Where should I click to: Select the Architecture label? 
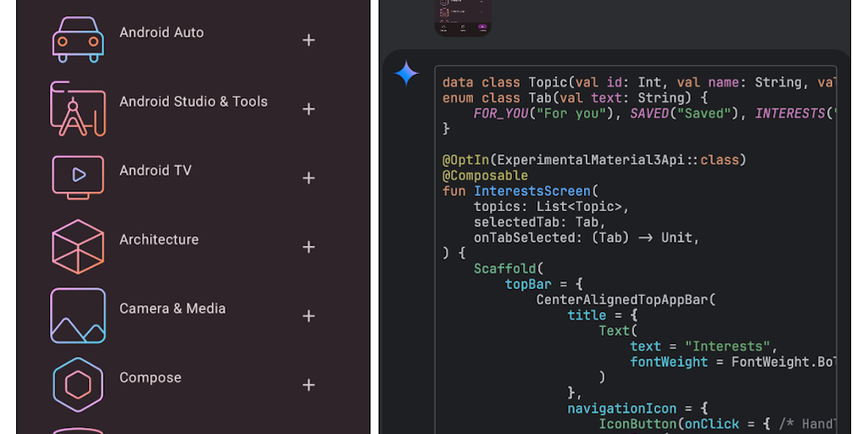click(159, 240)
